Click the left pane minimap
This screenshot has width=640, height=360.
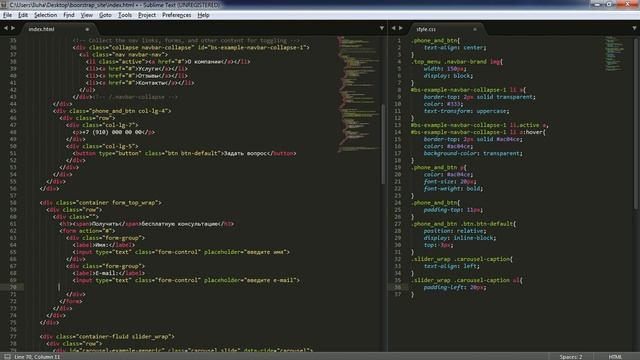(x=358, y=94)
